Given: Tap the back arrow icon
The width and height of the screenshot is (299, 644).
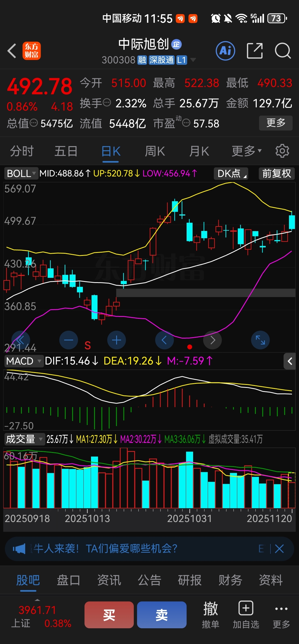Looking at the screenshot, I should point(12,51).
